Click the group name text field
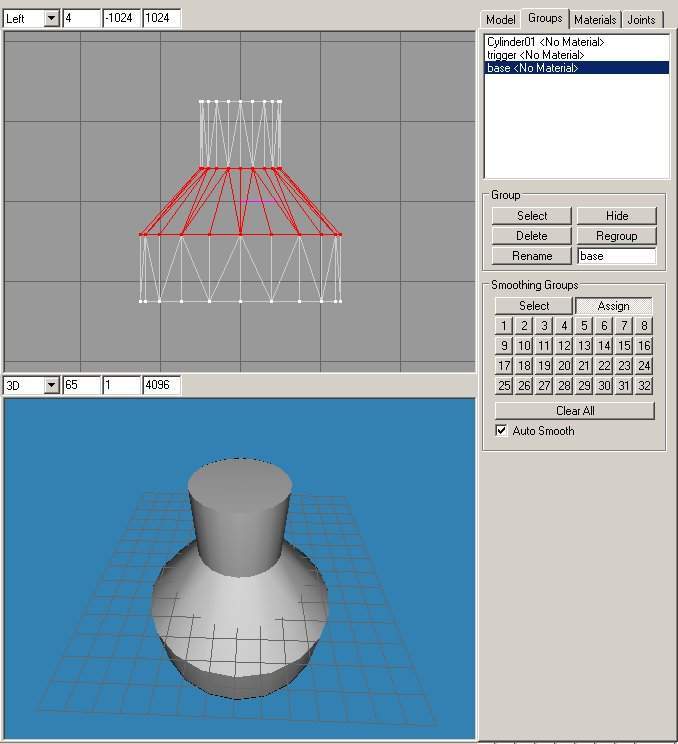 coord(616,256)
